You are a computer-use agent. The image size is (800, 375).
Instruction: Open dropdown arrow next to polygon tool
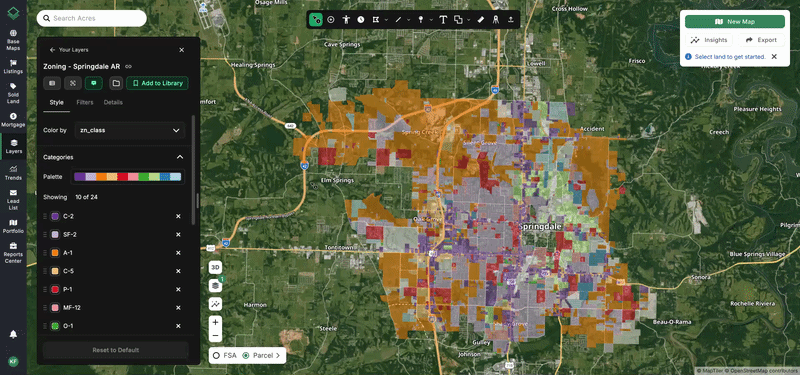[x=386, y=20]
